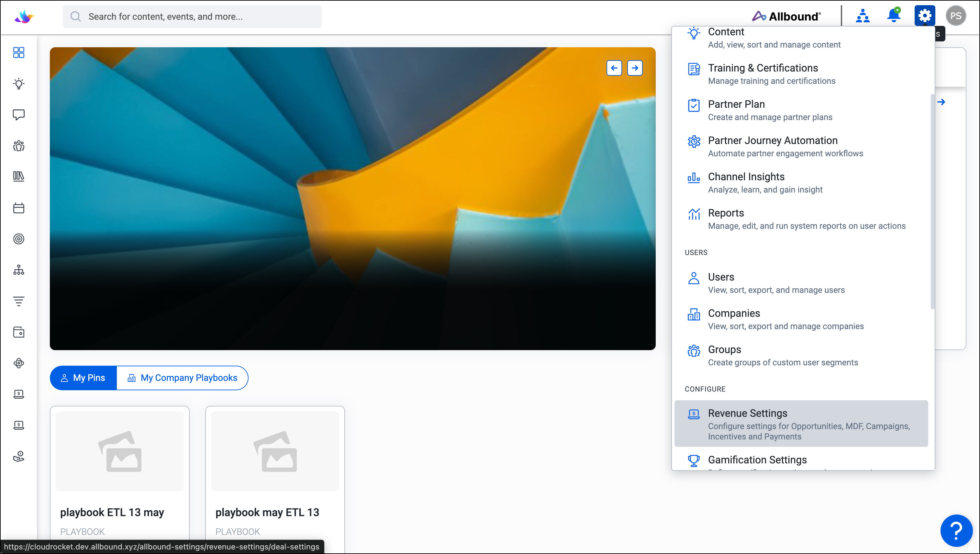Screen dimensions: 980x554
Task: Click the target bullseye icon in sidebar
Action: coord(19,239)
